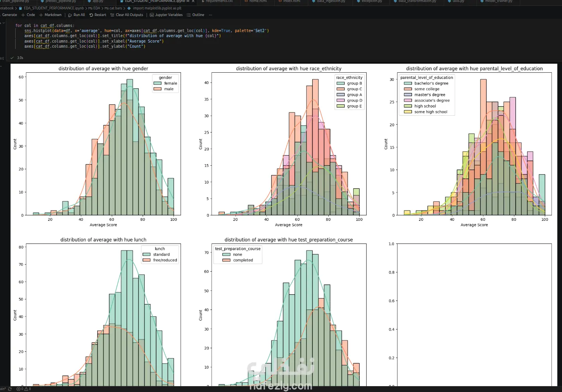Click the standard lunch legend swatch

click(x=147, y=254)
